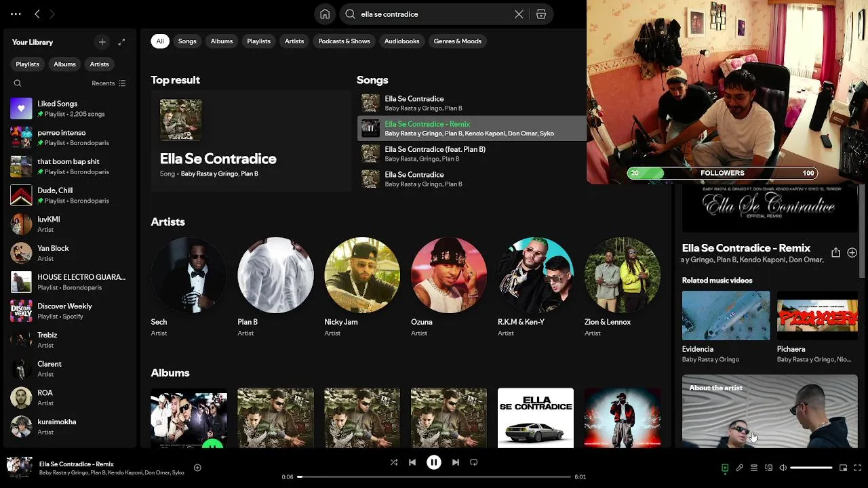Filter library by Artists
The image size is (868, 488).
point(99,64)
